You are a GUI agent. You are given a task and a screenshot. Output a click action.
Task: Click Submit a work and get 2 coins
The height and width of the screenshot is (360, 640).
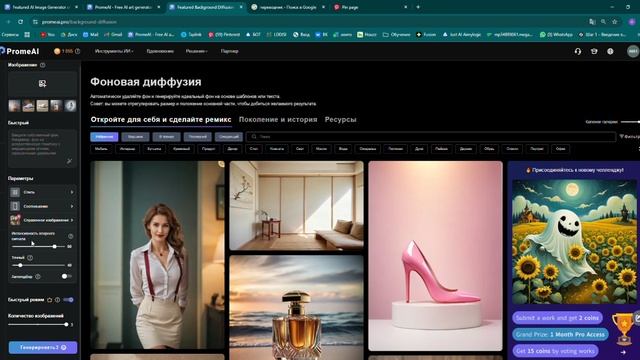[x=557, y=318]
